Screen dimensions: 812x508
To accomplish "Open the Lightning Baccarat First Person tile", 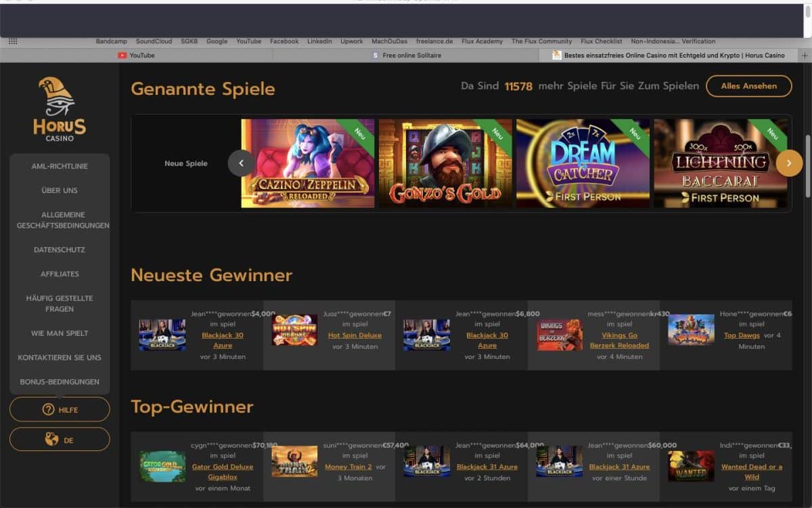I will coord(720,163).
